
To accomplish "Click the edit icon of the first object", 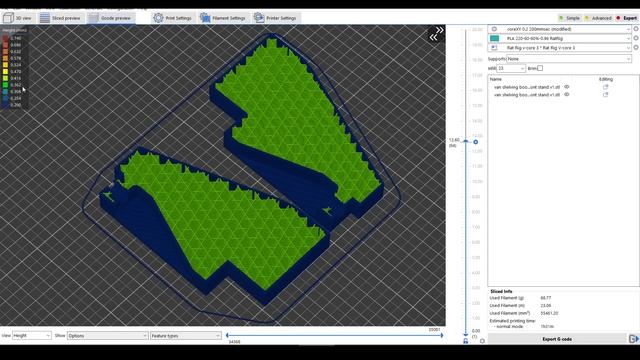I will (605, 87).
